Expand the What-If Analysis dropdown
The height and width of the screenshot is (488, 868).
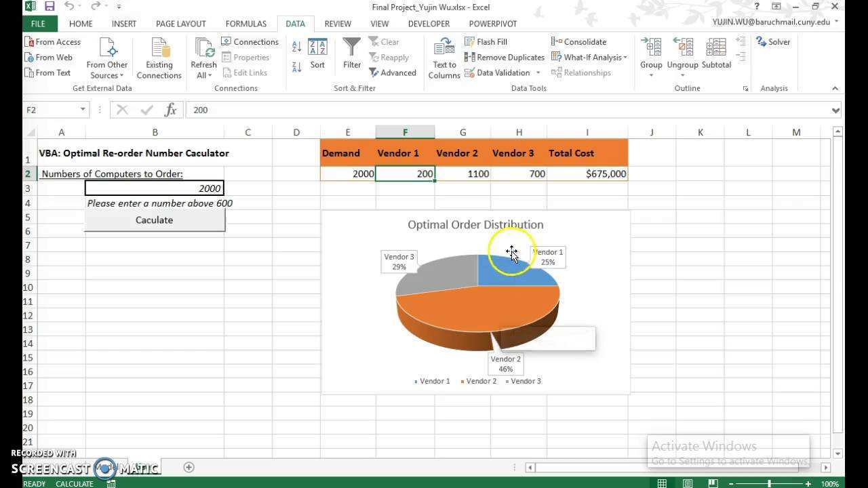click(590, 58)
